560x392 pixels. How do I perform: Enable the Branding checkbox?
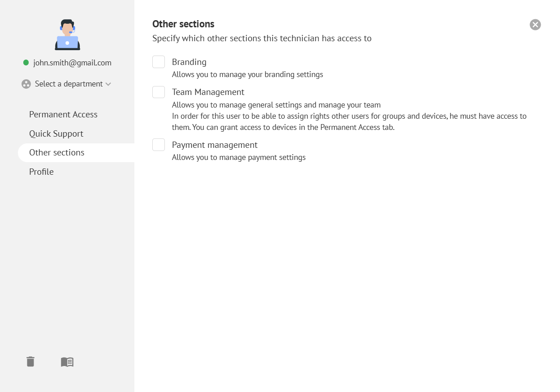tap(159, 62)
